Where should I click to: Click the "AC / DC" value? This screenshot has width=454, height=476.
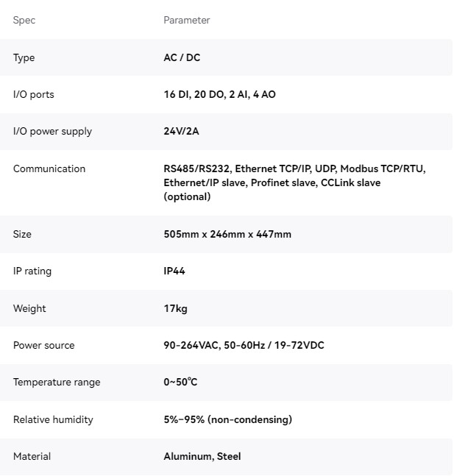click(x=182, y=58)
